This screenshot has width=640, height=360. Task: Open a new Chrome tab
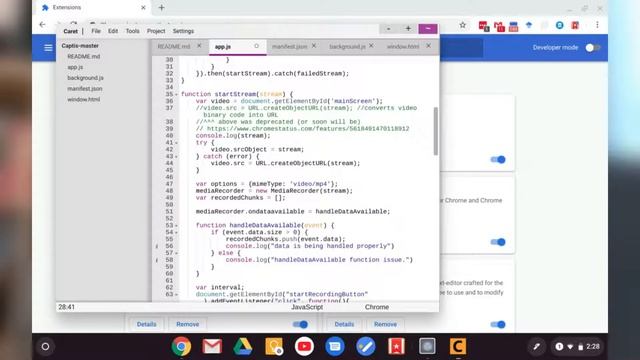[162, 8]
